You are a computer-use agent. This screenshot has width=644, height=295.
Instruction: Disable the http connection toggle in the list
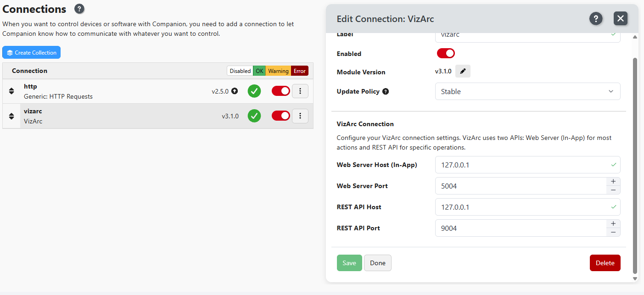(x=281, y=91)
